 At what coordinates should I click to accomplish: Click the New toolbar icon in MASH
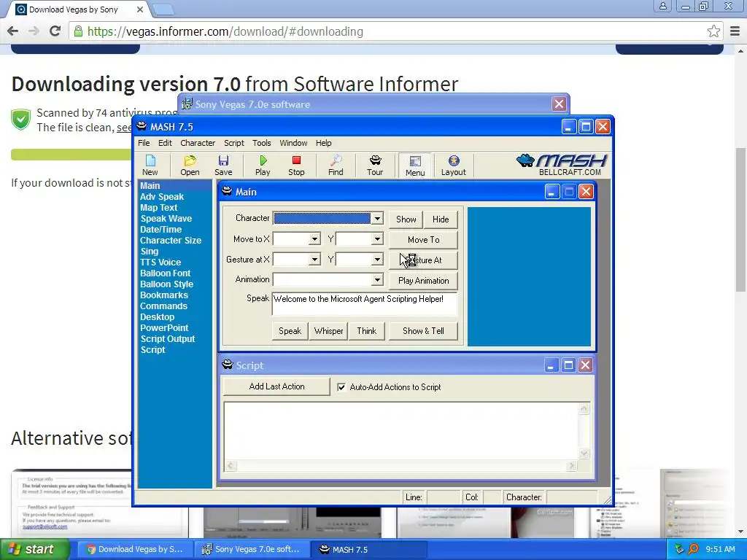pos(150,166)
